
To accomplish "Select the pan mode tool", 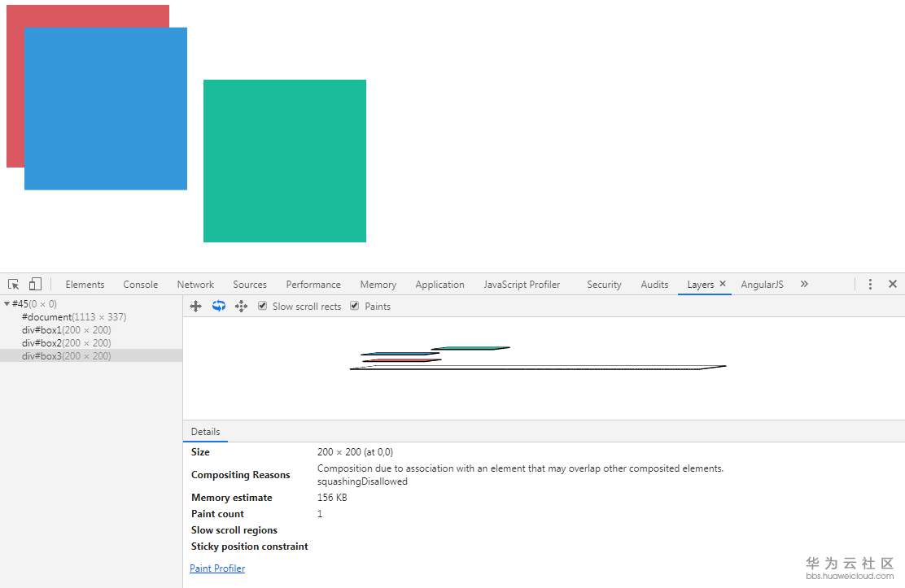I will pyautogui.click(x=195, y=307).
